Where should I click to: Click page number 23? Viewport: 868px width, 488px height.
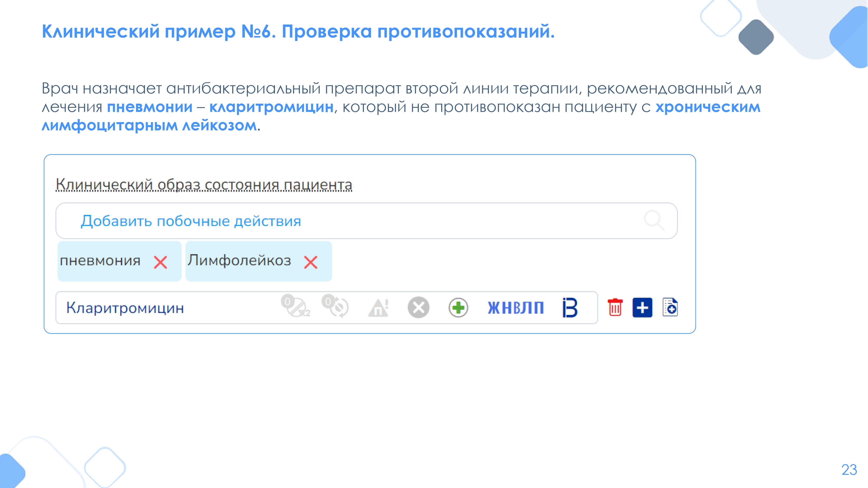pos(849,470)
